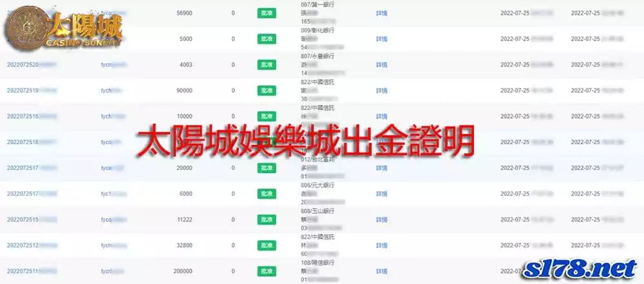Open order 2022072517 in the 6000 row
The width and height of the screenshot is (644, 284).
pyautogui.click(x=32, y=194)
